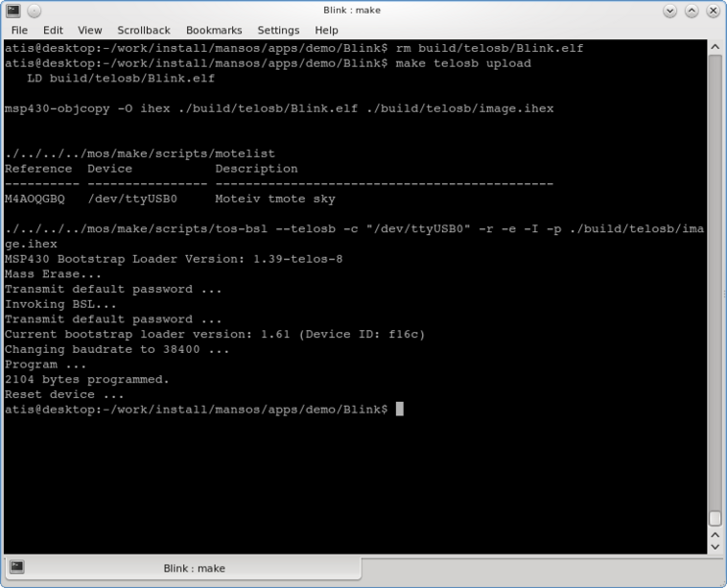Click the terminal scrollbar track
Screen dimensions: 727x588
coord(717,274)
